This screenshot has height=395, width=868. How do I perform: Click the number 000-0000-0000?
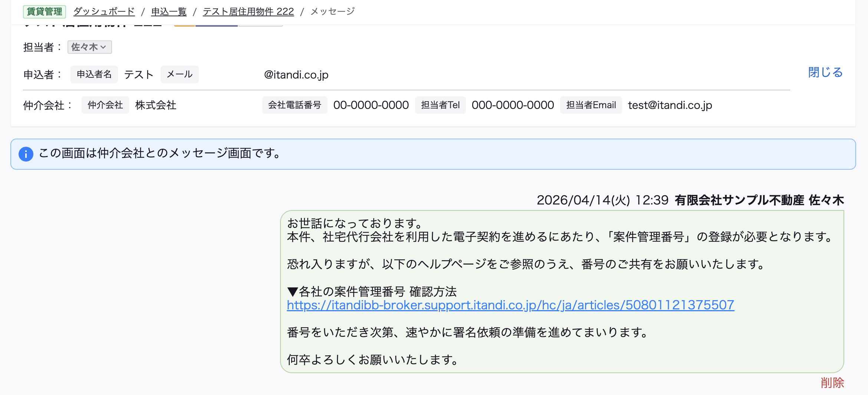tap(513, 105)
